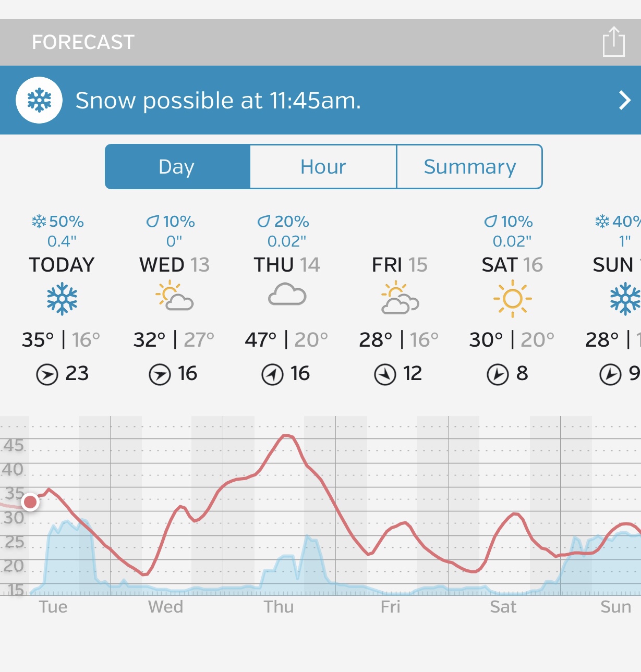Tap Saturday's wind direction arrow icon

498,374
